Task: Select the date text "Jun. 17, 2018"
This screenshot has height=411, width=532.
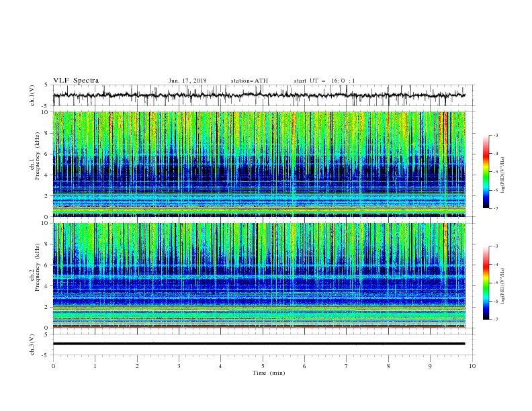Action: [187, 81]
